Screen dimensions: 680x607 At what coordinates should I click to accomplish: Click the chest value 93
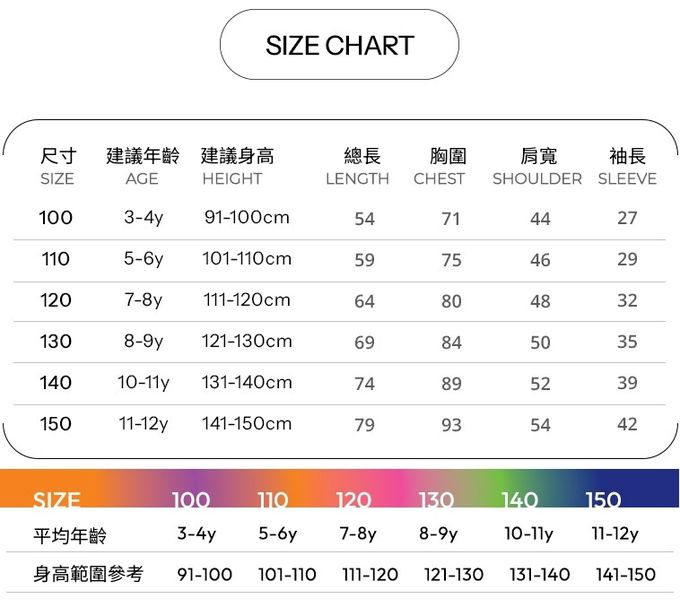point(451,425)
